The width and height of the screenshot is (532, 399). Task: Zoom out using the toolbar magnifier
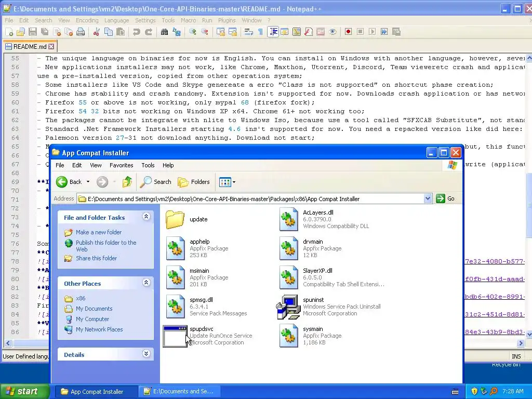(205, 32)
